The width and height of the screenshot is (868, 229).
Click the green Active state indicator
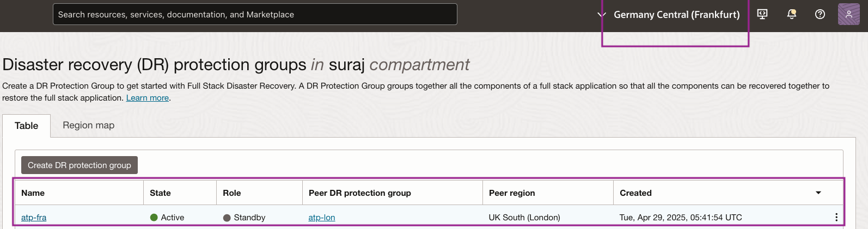click(x=154, y=218)
